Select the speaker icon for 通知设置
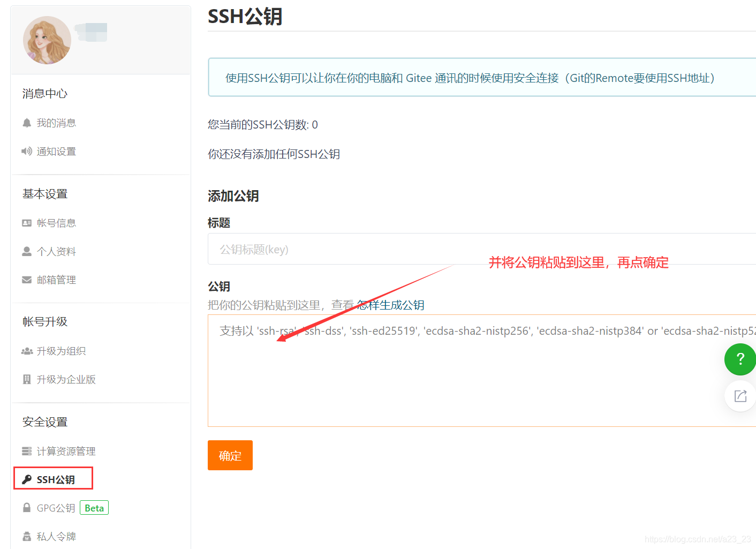Viewport: 756px width, 549px height. click(26, 151)
